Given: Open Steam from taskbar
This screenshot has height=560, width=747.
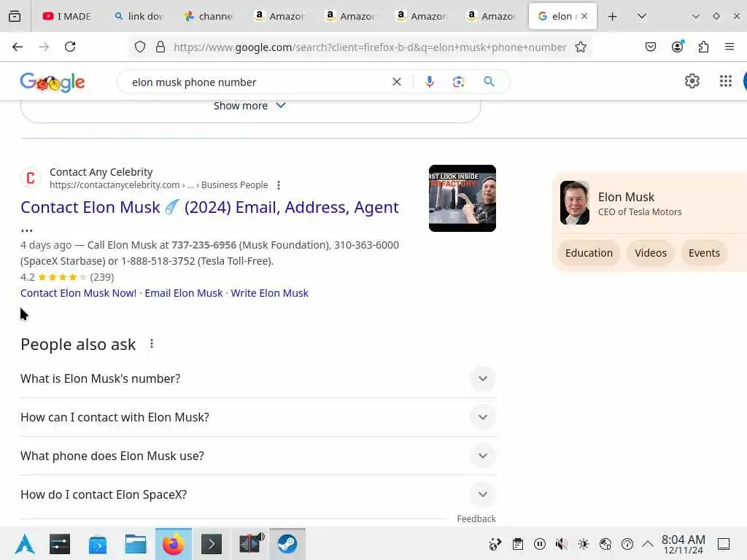Looking at the screenshot, I should [x=287, y=544].
